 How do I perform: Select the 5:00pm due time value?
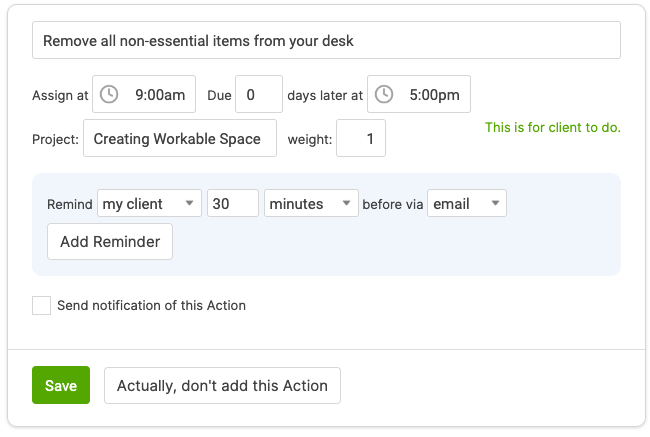(x=434, y=95)
